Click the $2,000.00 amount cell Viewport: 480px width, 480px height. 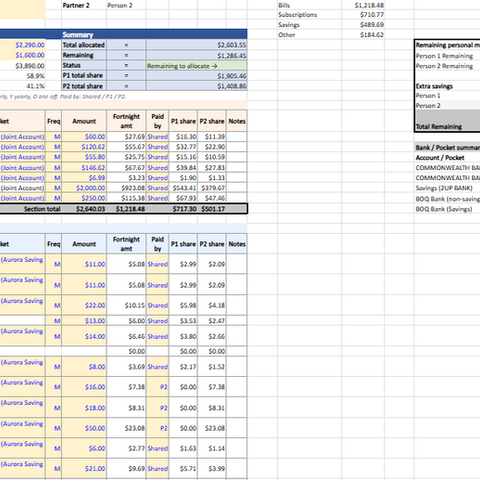pos(84,188)
